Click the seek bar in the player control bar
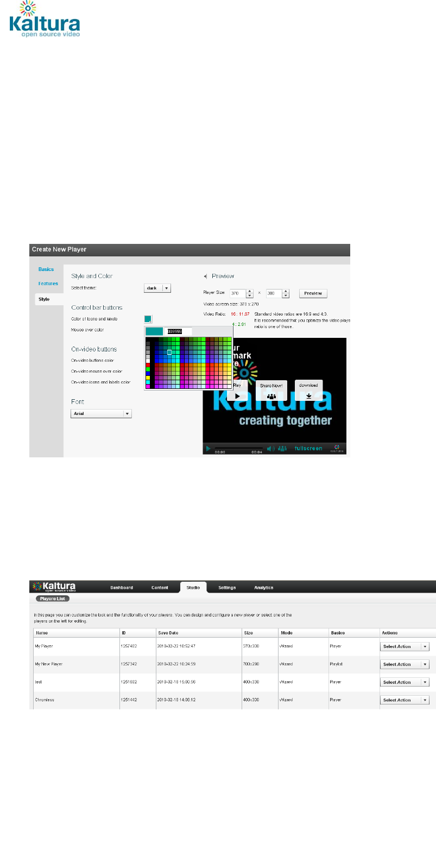 [239, 448]
